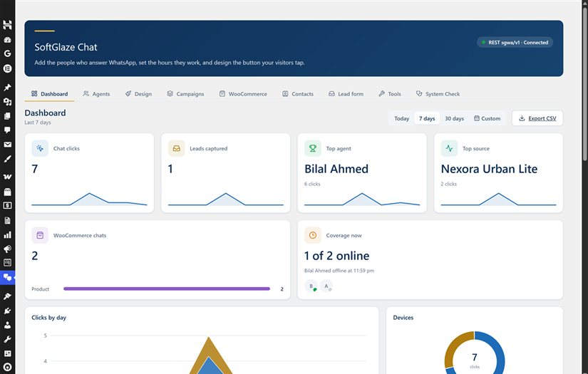Select the 30 days date range

[454, 118]
